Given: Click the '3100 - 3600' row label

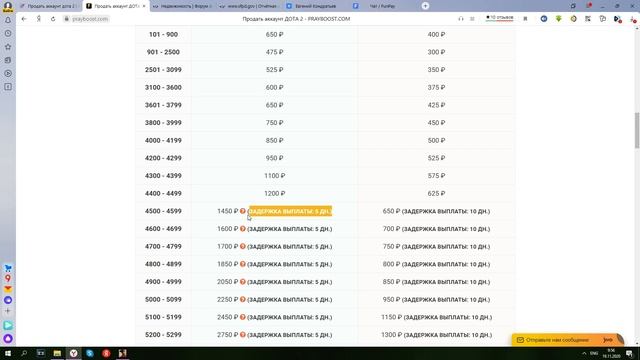Looking at the screenshot, I should pyautogui.click(x=163, y=87).
